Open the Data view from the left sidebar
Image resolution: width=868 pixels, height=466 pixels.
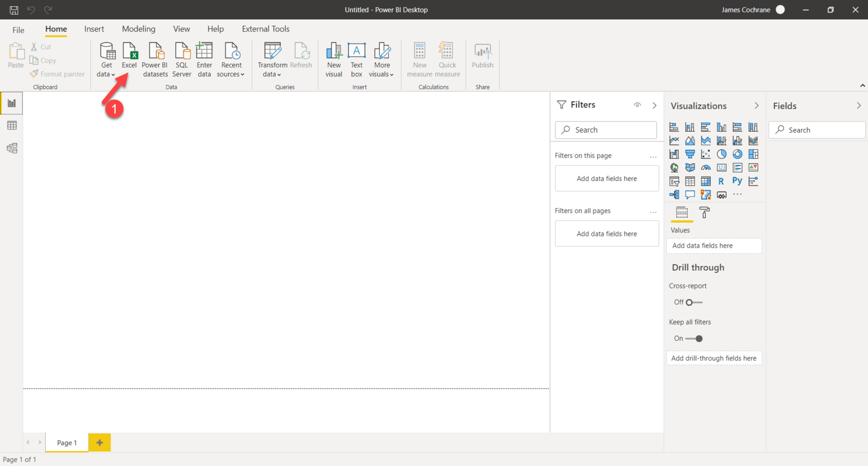point(12,125)
